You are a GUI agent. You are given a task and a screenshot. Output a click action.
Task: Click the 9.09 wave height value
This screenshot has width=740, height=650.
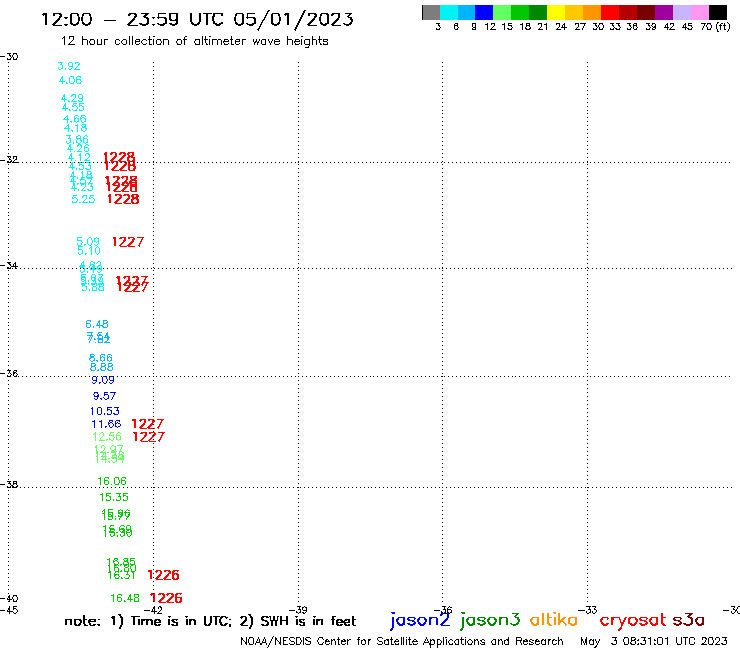[x=103, y=380]
